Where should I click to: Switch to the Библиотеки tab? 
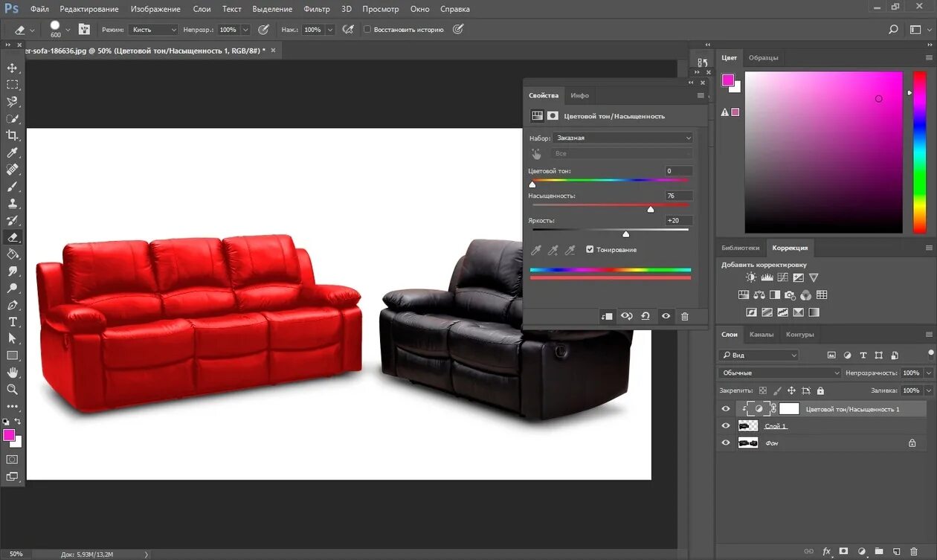pyautogui.click(x=740, y=248)
